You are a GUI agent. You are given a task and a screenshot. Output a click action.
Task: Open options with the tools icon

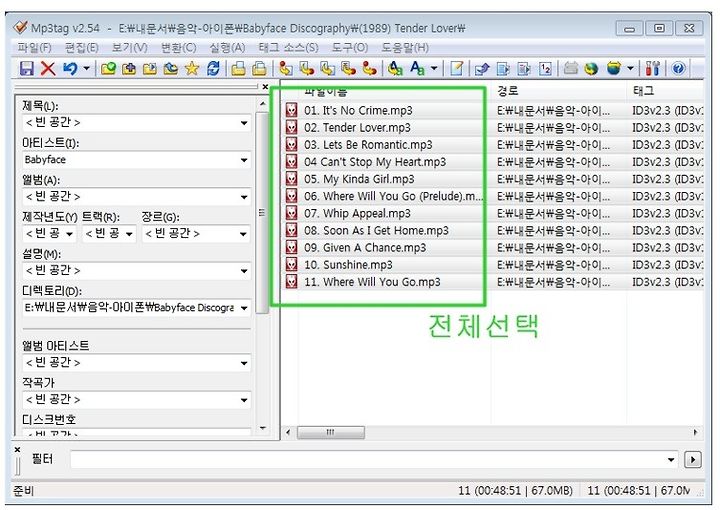click(x=652, y=69)
